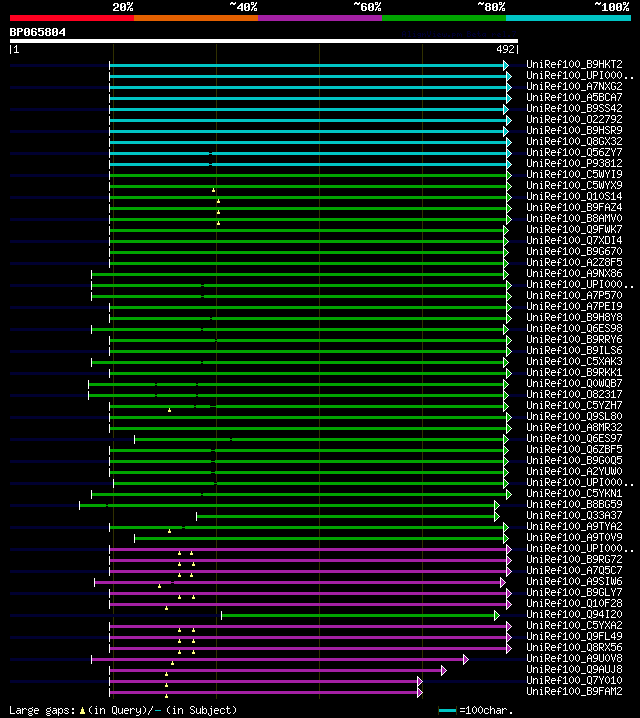The height and width of the screenshot is (718, 640).
Task: Select the UniRef100_Q6ES98 label
Action: [x=574, y=328]
